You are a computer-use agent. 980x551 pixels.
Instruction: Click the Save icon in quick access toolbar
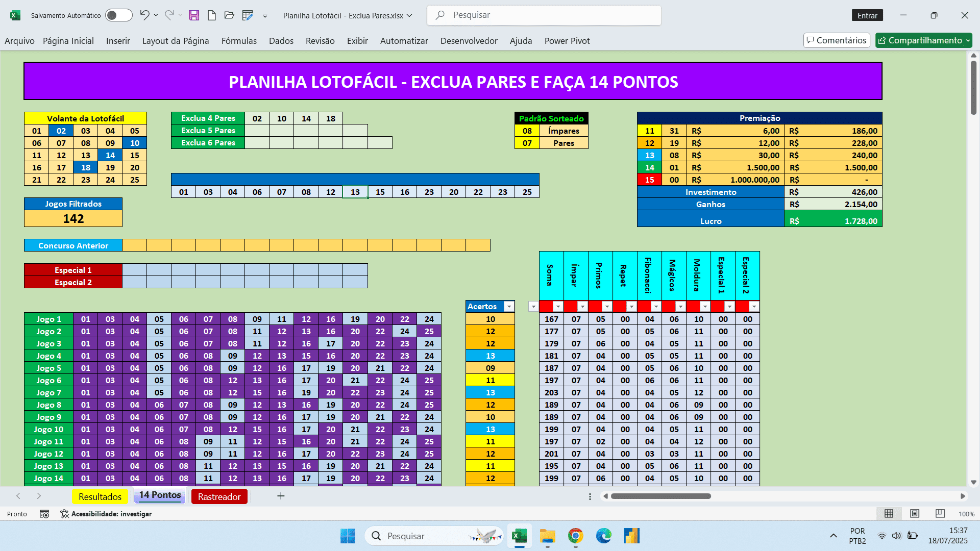[194, 15]
